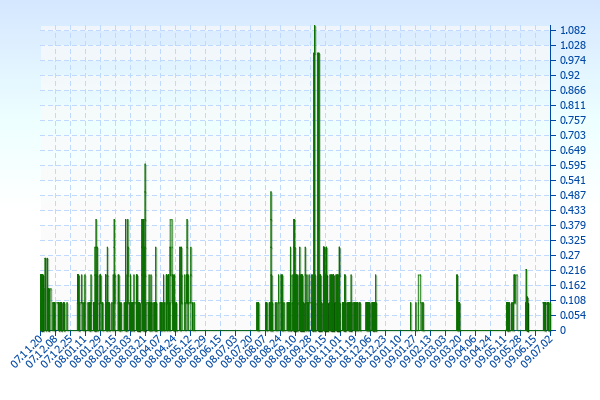The height and width of the screenshot is (400, 600).
Task: Select the 0.649 y-axis label
Action: (x=573, y=150)
